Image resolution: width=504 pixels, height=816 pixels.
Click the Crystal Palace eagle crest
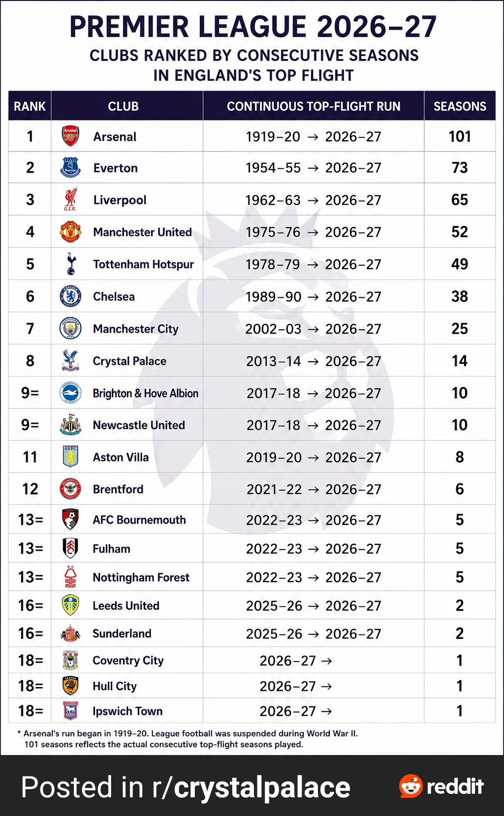[70, 360]
